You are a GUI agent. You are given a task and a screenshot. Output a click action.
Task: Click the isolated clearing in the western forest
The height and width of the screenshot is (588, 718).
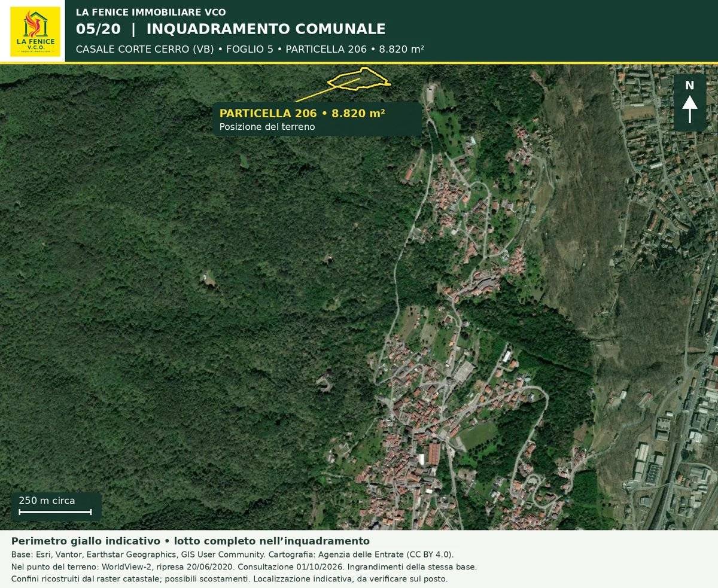pos(208,278)
